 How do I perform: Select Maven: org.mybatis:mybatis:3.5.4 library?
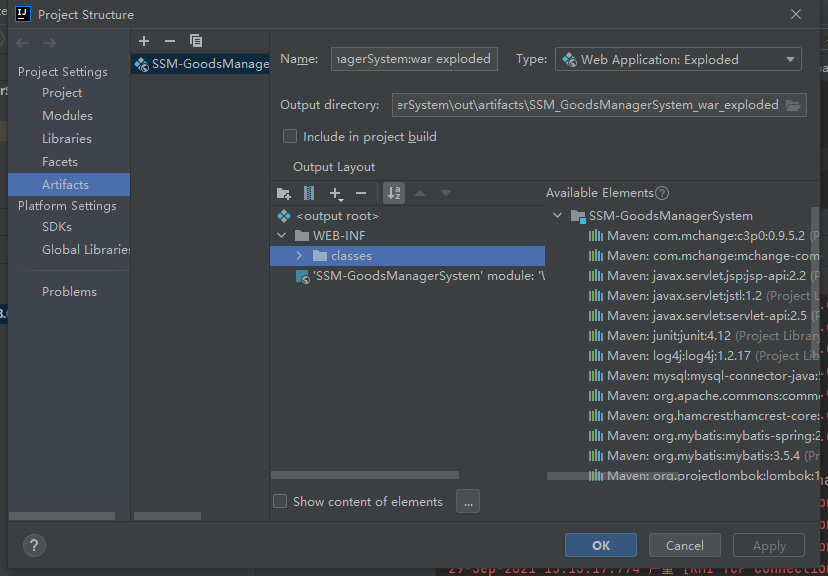point(703,456)
